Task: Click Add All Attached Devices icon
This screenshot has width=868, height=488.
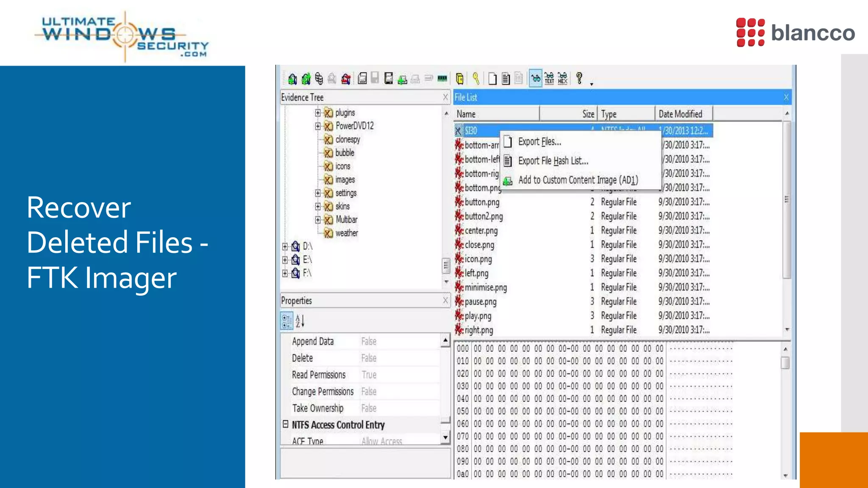Action: click(x=306, y=79)
